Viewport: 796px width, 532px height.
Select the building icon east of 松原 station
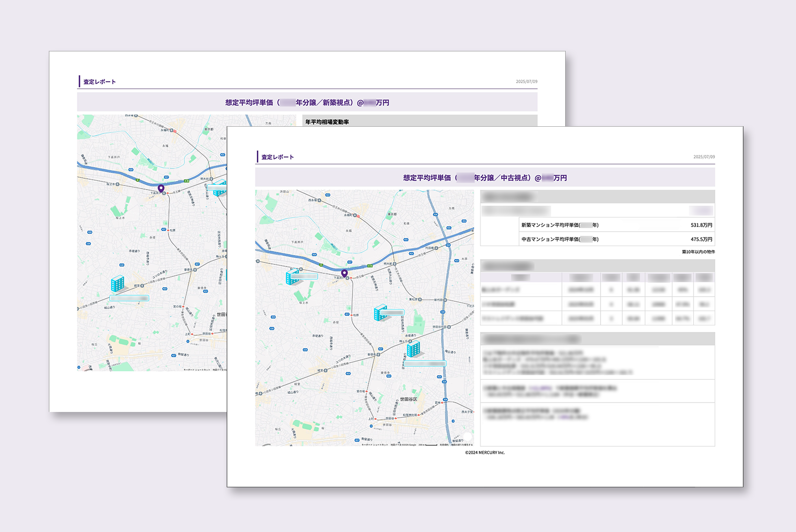381,312
